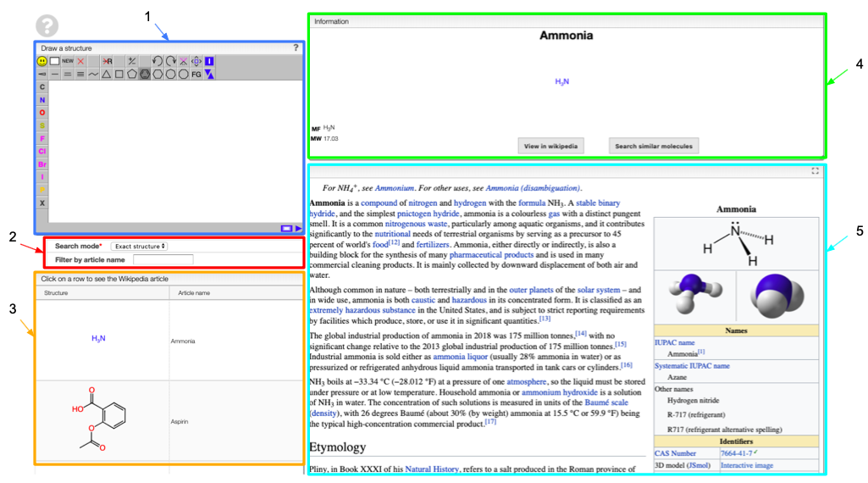Click the Search similar molecules button
The image size is (868, 483).
point(654,147)
